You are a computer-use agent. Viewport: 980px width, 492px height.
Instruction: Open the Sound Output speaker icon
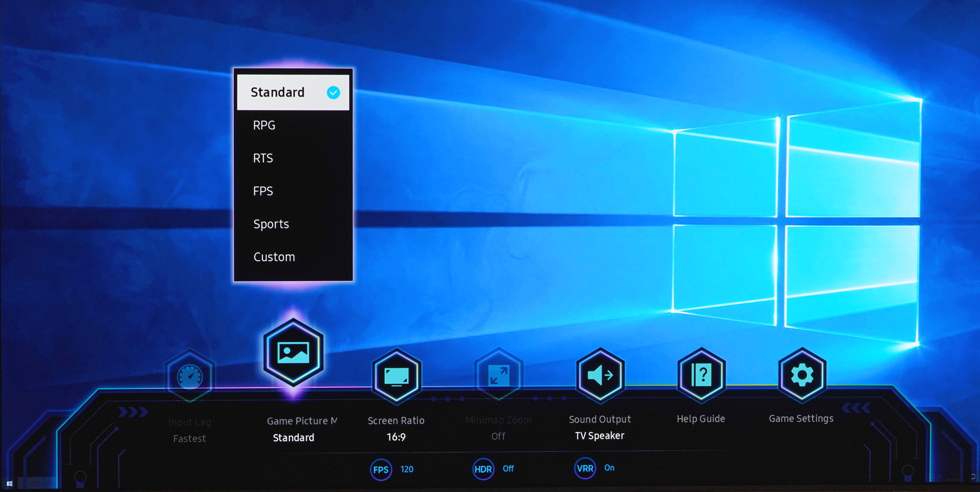point(600,376)
